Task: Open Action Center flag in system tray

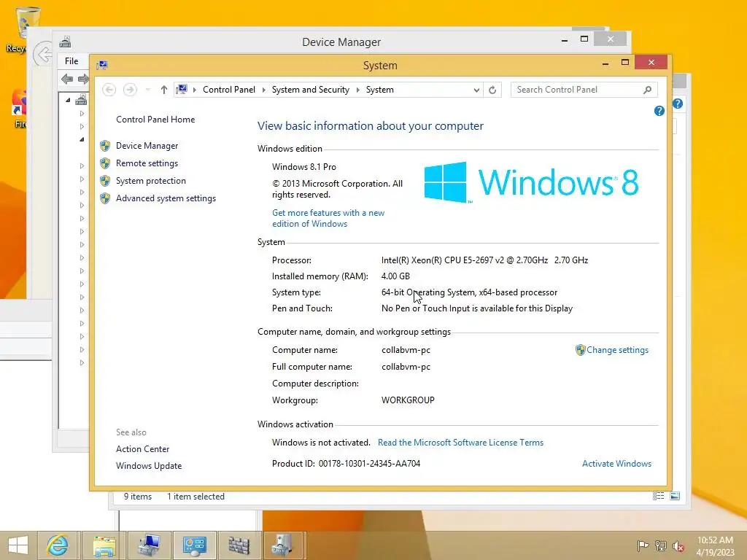Action: [643, 545]
